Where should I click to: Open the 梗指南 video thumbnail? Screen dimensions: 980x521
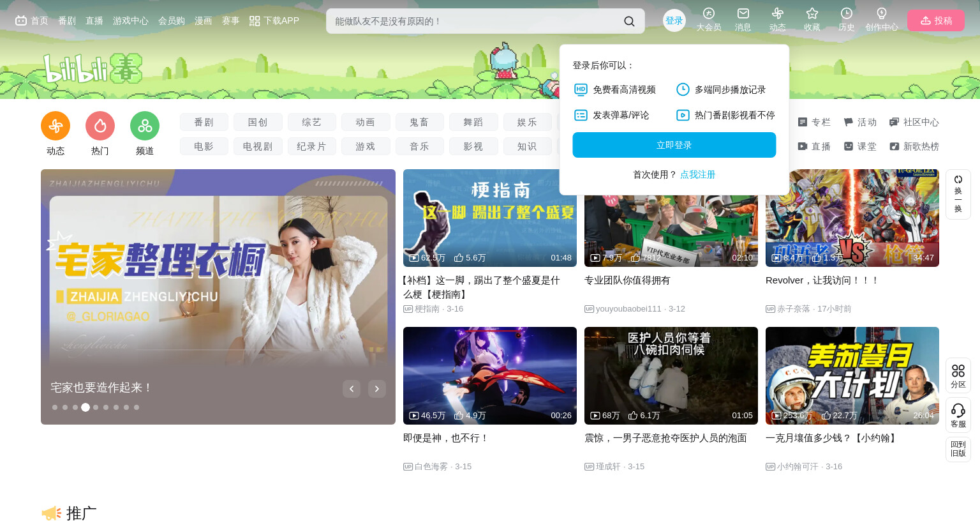coord(490,218)
